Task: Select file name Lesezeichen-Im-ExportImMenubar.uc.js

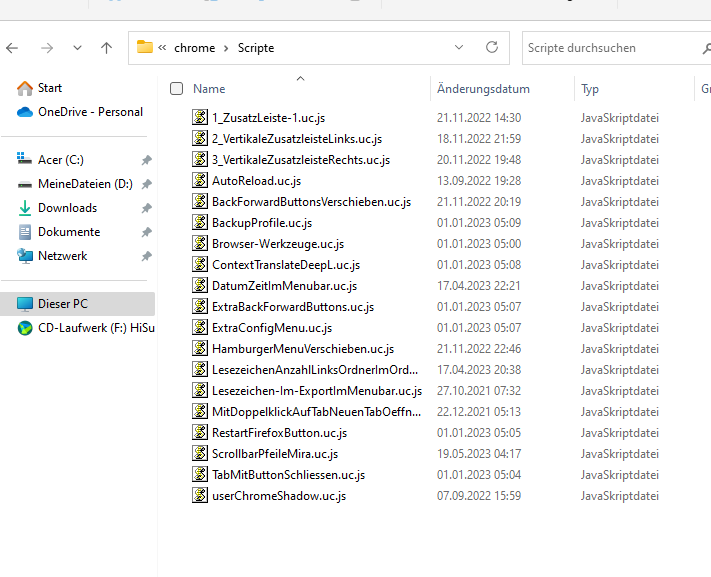Action: (x=317, y=391)
